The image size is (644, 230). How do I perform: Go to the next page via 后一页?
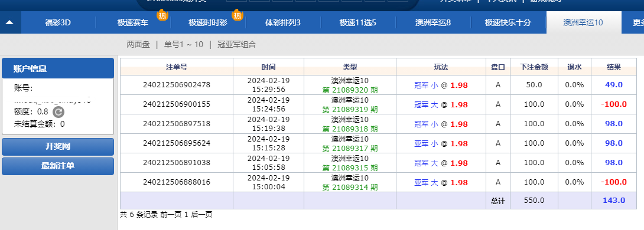pos(201,215)
